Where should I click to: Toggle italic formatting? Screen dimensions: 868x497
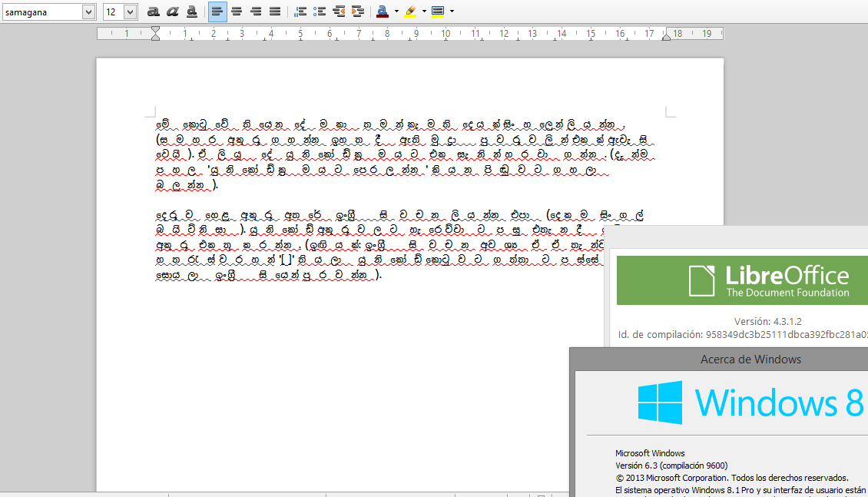tap(173, 12)
